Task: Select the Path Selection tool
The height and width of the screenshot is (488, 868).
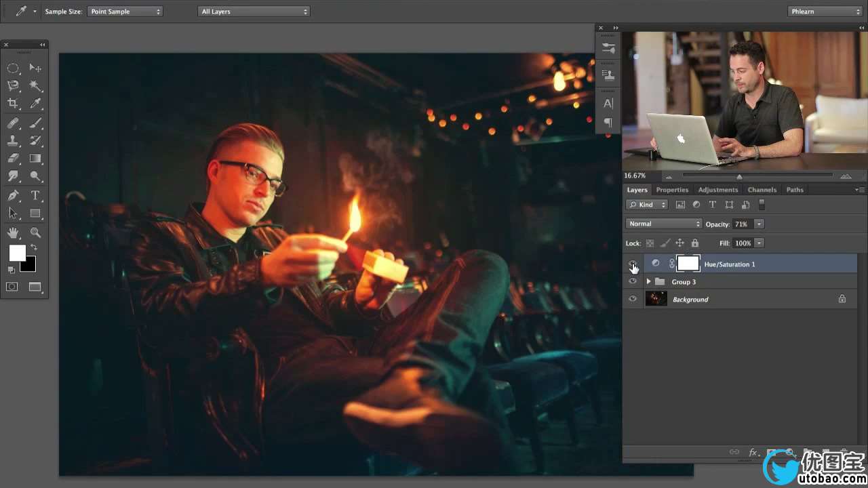Action: coord(13,213)
